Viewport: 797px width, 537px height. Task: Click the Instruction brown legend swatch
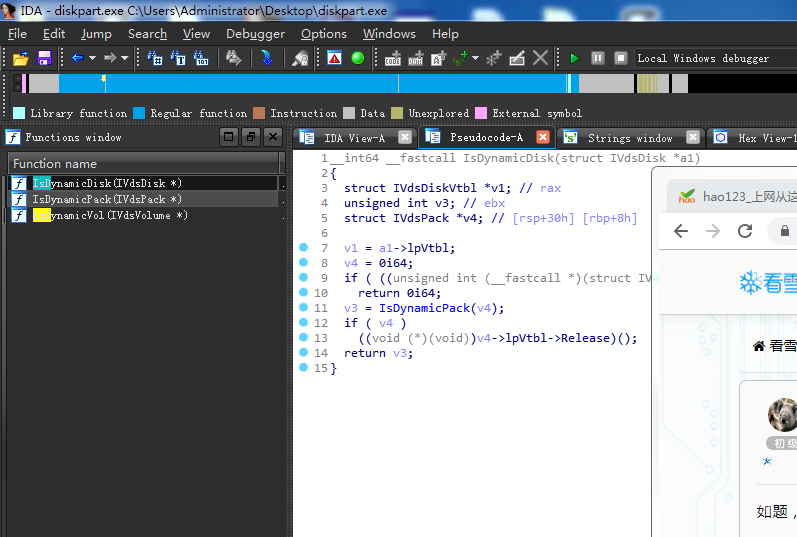point(259,113)
